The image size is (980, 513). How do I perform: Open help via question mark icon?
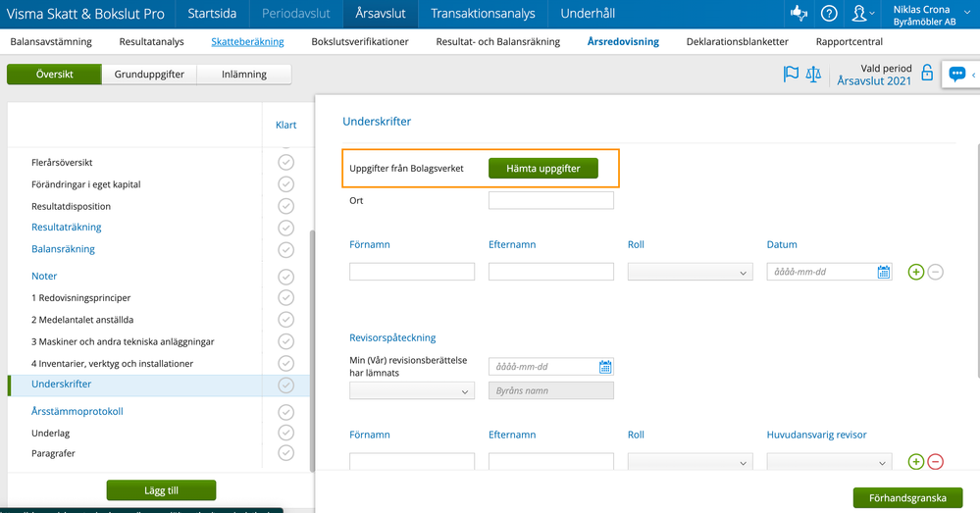click(829, 14)
